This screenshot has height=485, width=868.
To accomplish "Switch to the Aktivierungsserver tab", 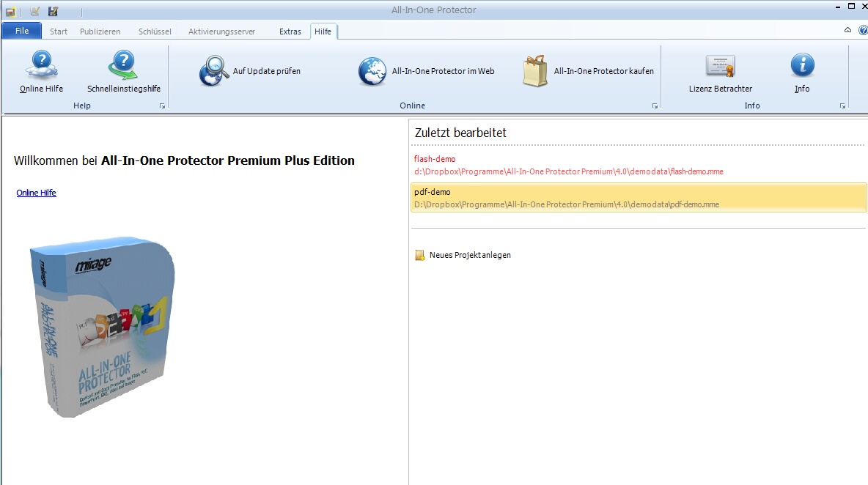I will (221, 32).
